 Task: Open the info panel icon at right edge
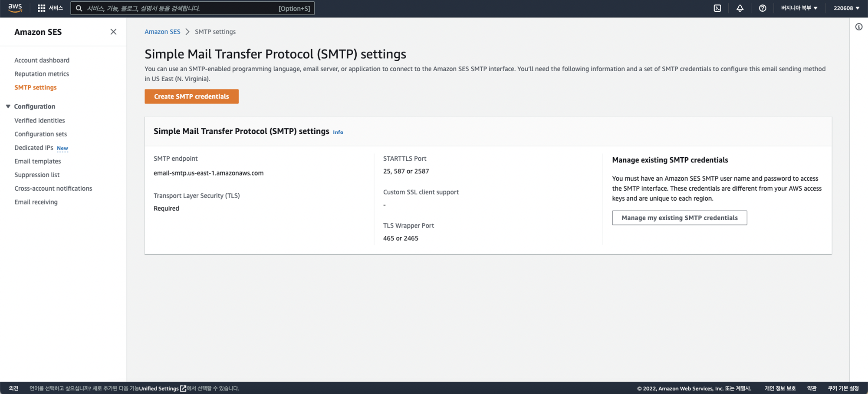pos(859,27)
